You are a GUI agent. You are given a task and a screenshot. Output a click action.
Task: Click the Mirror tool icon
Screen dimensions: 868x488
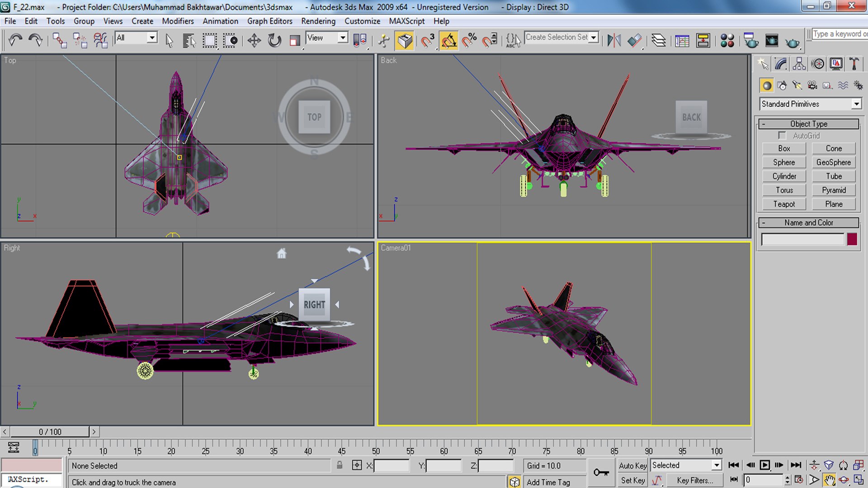[613, 40]
